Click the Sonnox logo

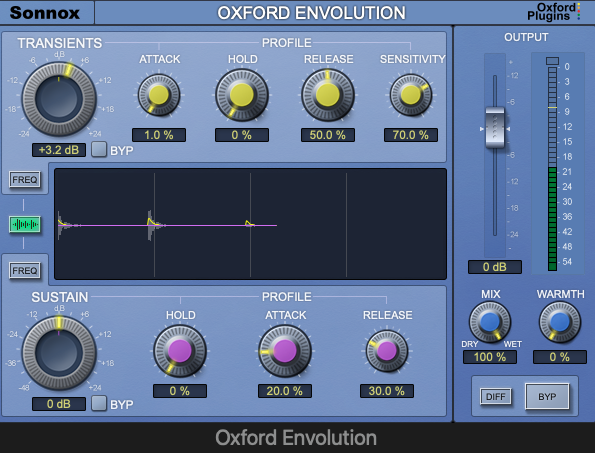[x=45, y=13]
